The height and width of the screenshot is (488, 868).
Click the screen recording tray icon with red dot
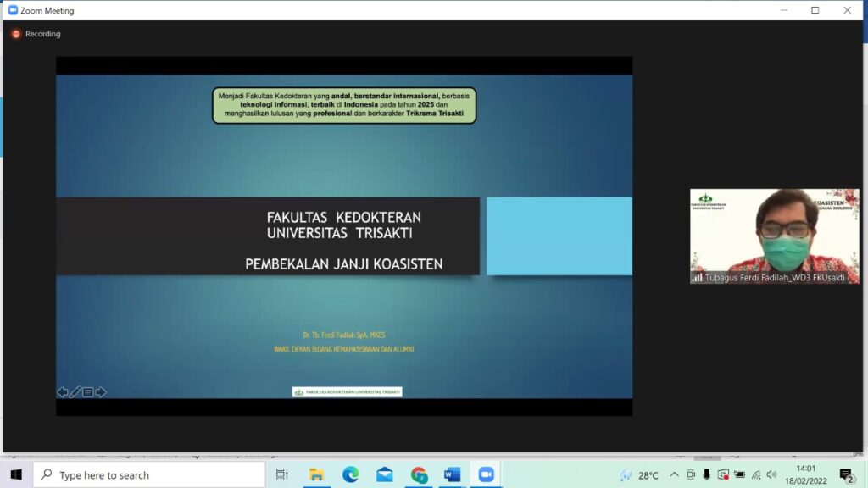pos(723,474)
